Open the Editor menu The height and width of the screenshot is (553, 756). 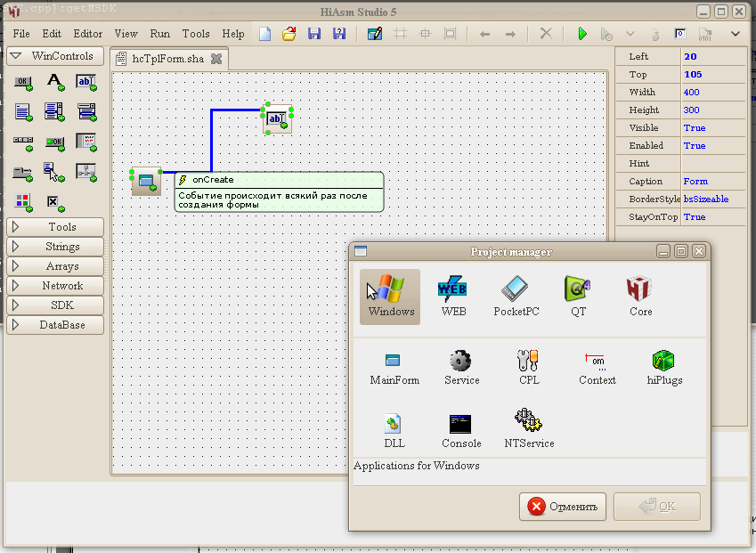pyautogui.click(x=87, y=34)
